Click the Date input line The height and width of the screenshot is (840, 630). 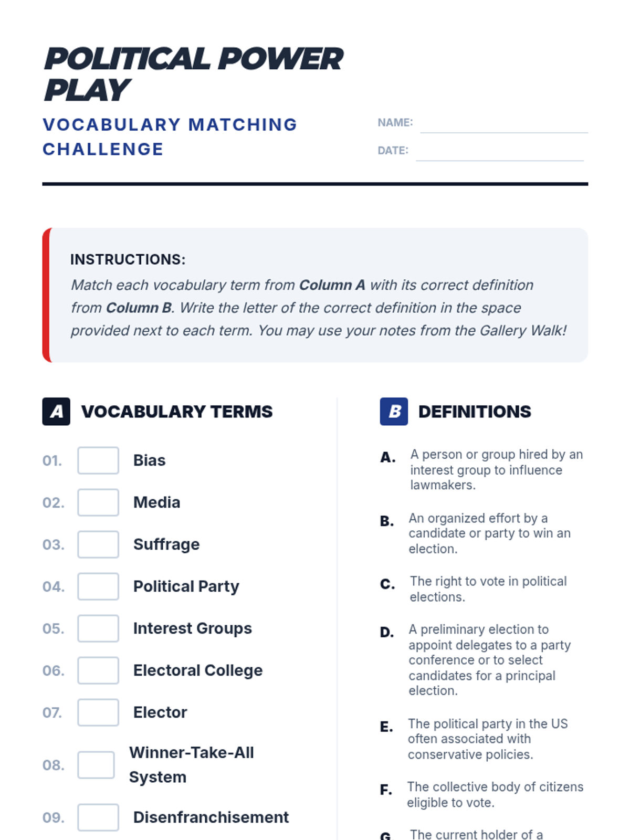coord(499,153)
